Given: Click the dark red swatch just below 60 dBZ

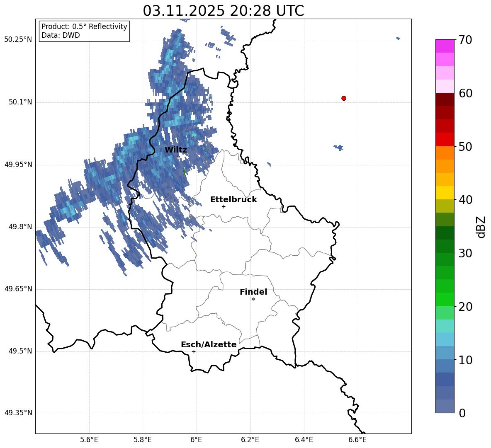Looking at the screenshot, I should coord(445,99).
